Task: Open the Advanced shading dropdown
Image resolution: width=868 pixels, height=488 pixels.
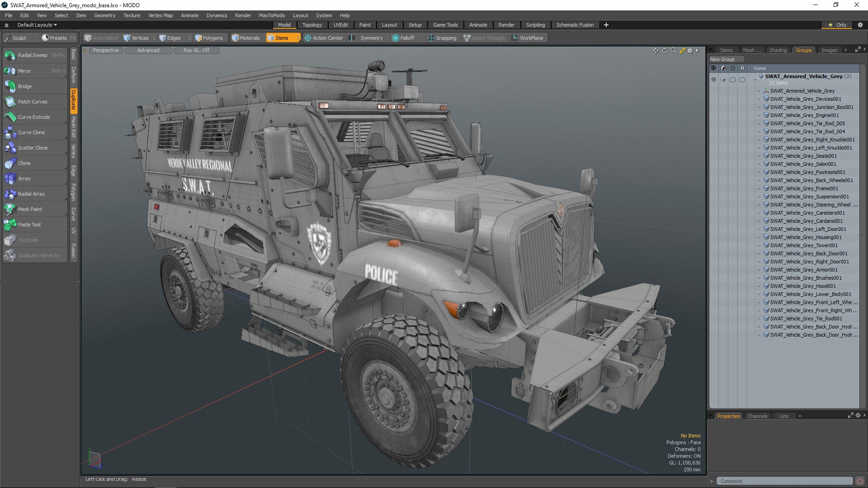Action: click(x=149, y=51)
